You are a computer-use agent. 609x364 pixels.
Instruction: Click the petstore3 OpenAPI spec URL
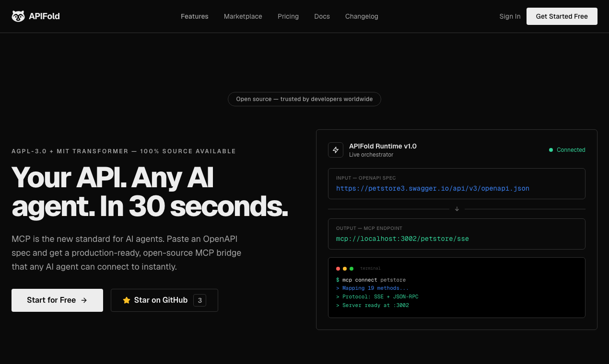pos(433,188)
